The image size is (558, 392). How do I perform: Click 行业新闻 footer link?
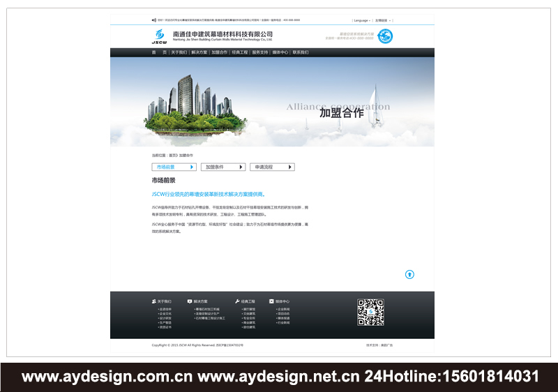[283, 323]
